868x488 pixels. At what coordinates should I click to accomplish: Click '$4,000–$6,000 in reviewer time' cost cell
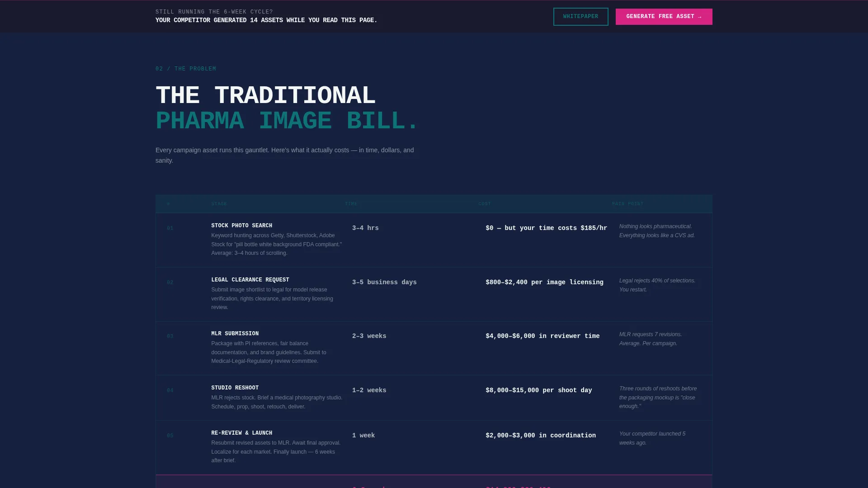pyautogui.click(x=542, y=336)
